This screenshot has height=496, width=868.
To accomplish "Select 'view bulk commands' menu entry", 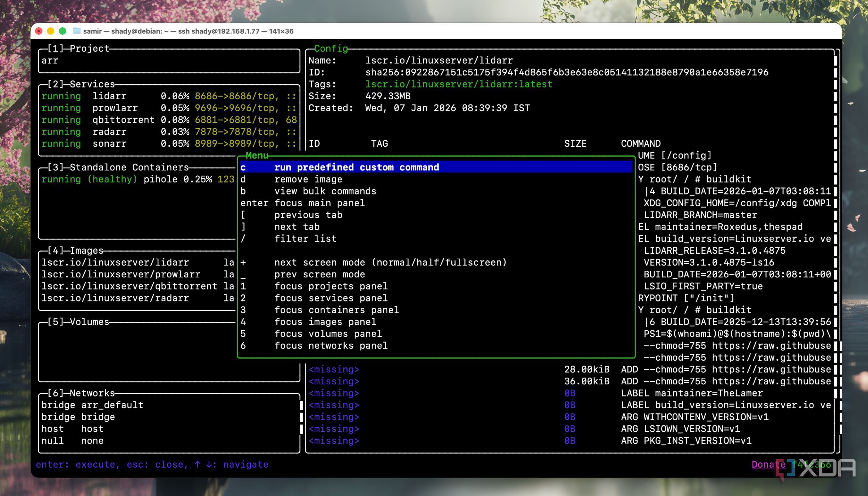I will (x=436, y=191).
